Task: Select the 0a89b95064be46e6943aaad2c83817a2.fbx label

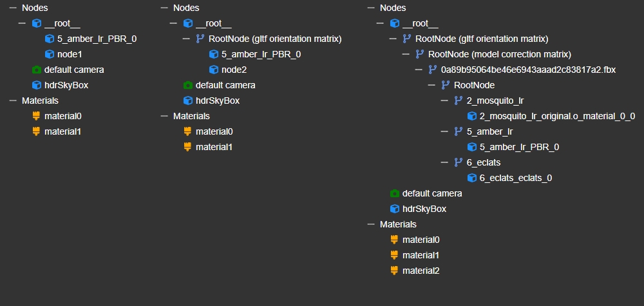Action: (x=528, y=70)
